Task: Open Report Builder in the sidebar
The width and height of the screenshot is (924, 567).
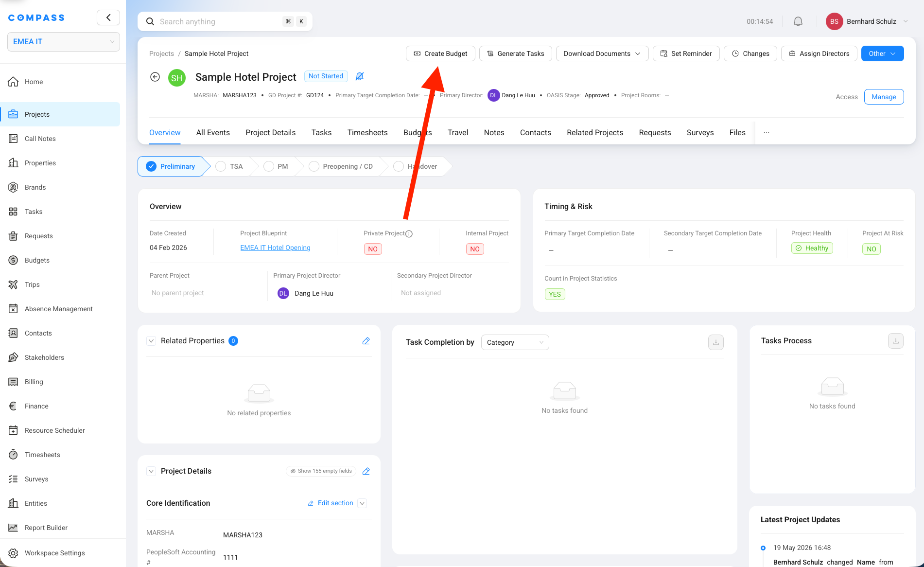Action: 46,528
